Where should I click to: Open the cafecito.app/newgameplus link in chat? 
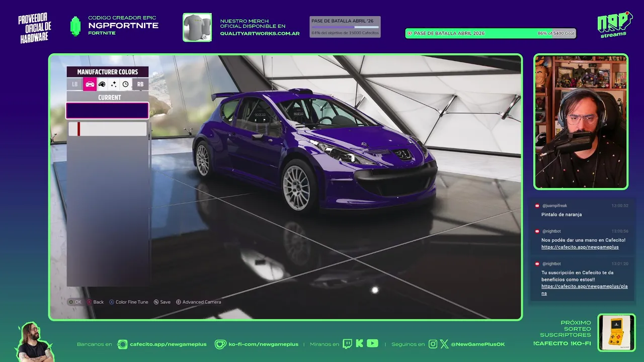click(580, 247)
